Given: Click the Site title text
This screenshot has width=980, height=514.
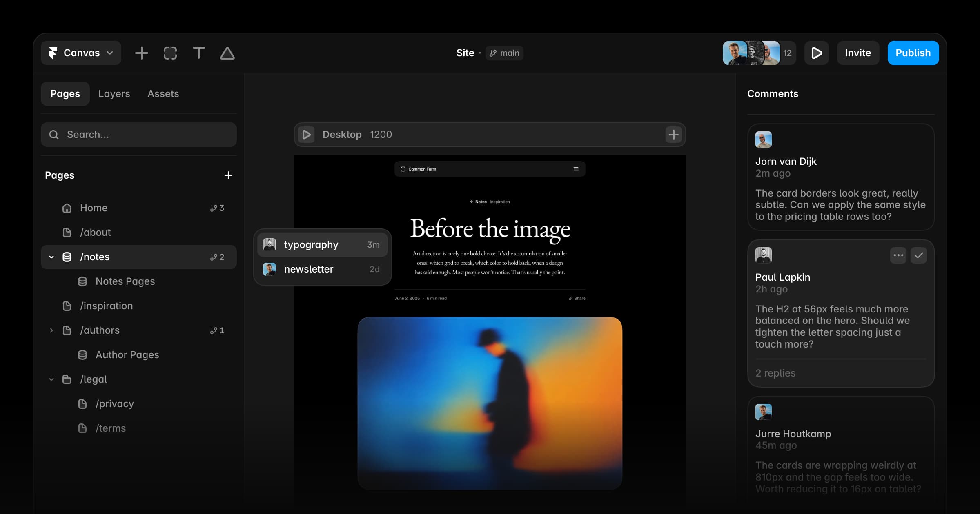Looking at the screenshot, I should pyautogui.click(x=465, y=53).
